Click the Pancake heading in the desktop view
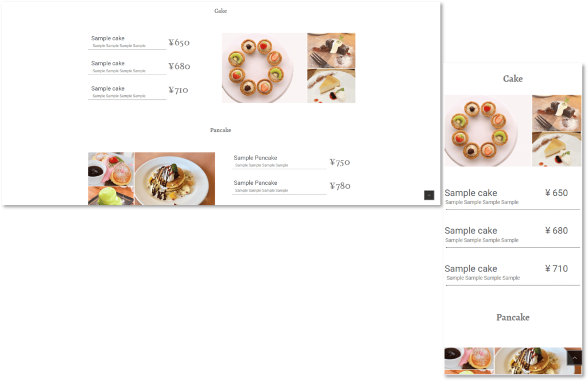This screenshot has width=588, height=381. click(x=220, y=130)
